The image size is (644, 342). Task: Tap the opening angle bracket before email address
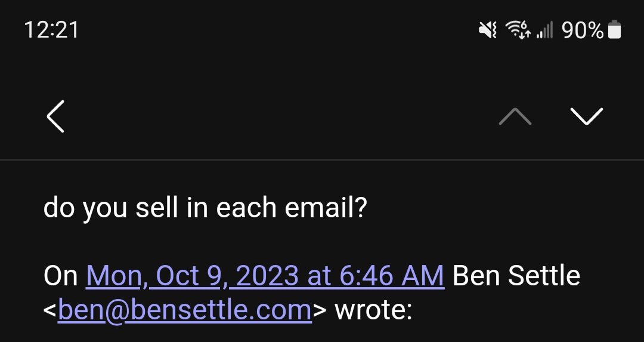[50, 312]
